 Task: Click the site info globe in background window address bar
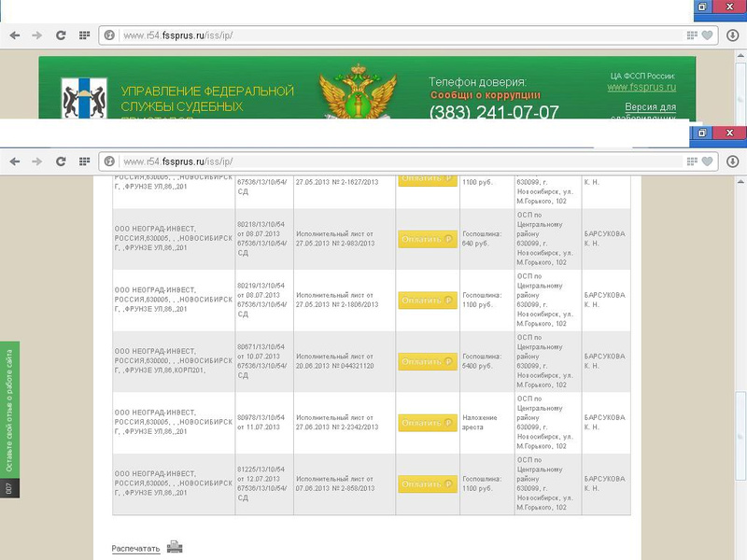click(x=109, y=35)
